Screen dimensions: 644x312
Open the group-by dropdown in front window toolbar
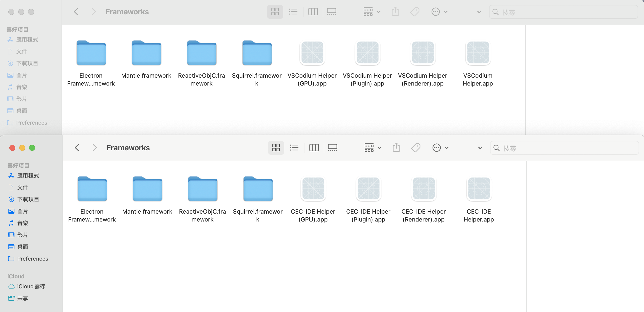[373, 148]
